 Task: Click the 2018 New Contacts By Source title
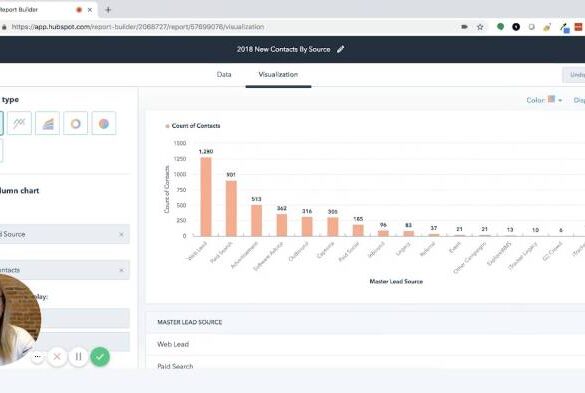pyautogui.click(x=284, y=49)
